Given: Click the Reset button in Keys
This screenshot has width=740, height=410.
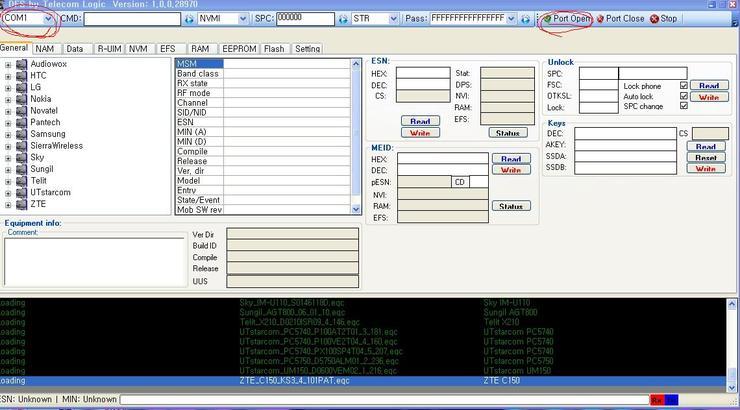Looking at the screenshot, I should tap(706, 157).
